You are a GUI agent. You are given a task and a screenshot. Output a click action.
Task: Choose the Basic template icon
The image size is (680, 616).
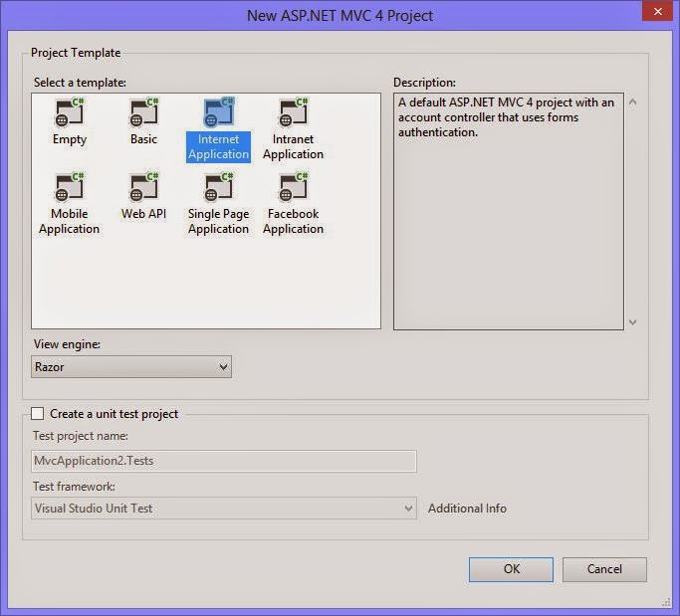pyautogui.click(x=144, y=112)
